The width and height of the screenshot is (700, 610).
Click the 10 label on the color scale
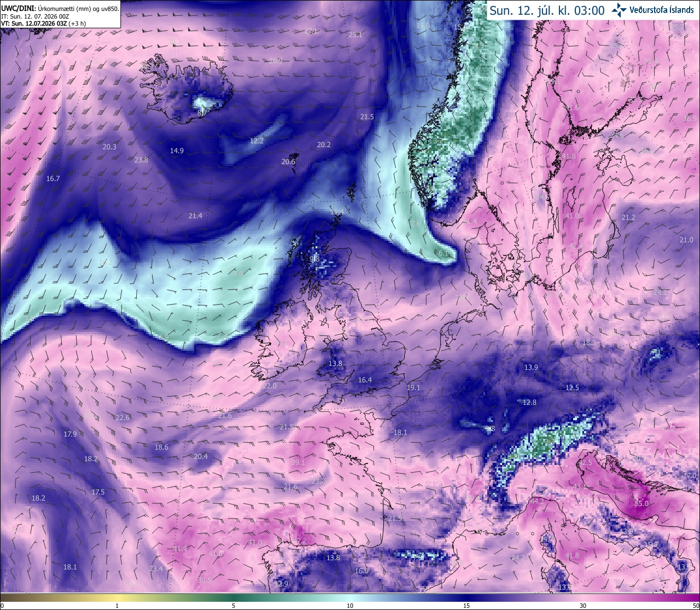350,605
